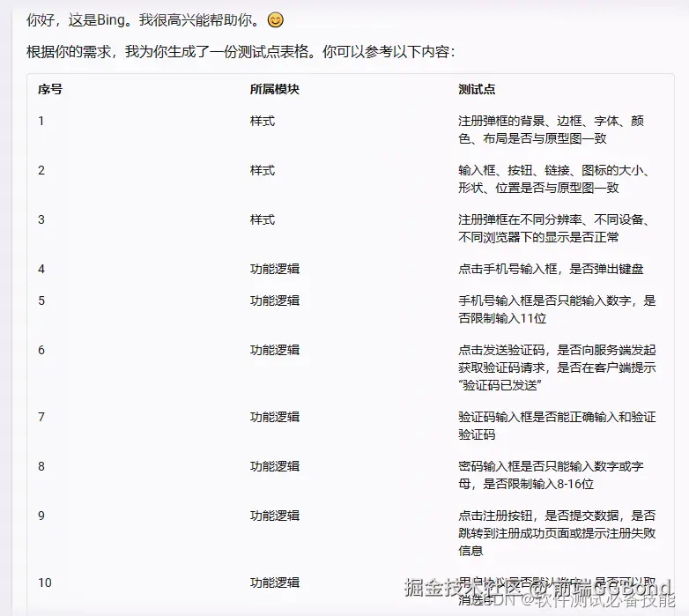The height and width of the screenshot is (616, 689).
Task: Click '功能逻辑' module cell in row 6
Action: click(x=275, y=350)
